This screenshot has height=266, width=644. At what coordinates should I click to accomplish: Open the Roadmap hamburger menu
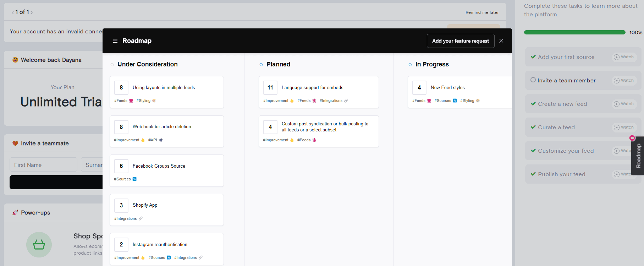click(115, 41)
